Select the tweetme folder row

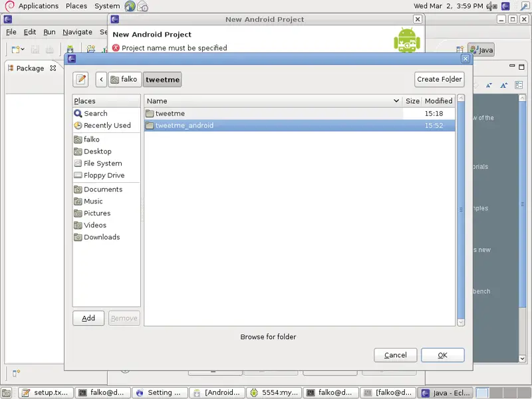(x=300, y=113)
